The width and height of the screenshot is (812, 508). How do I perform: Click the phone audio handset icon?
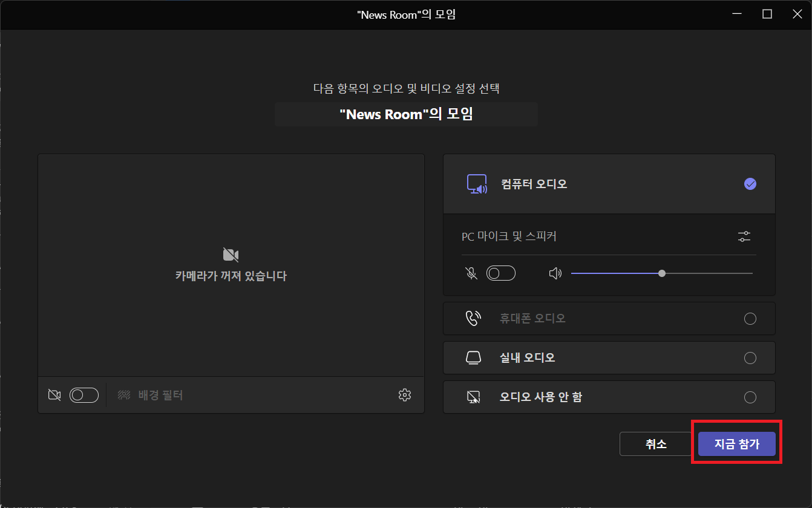(473, 319)
